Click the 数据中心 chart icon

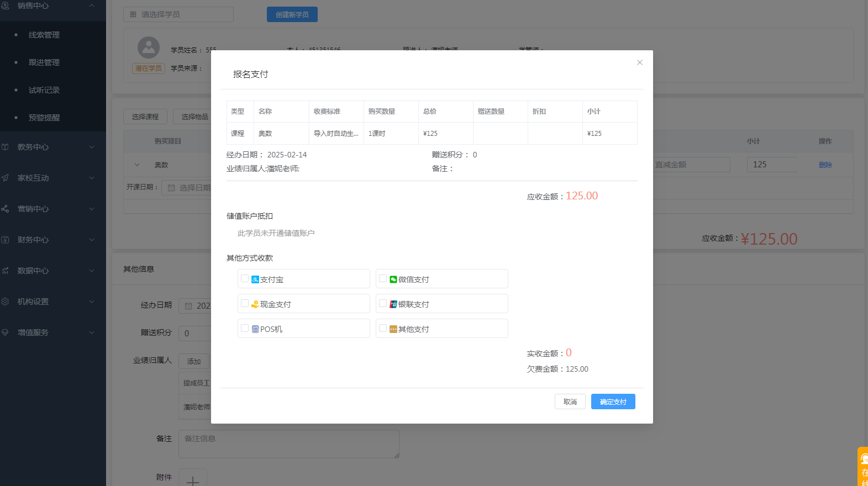pos(5,271)
